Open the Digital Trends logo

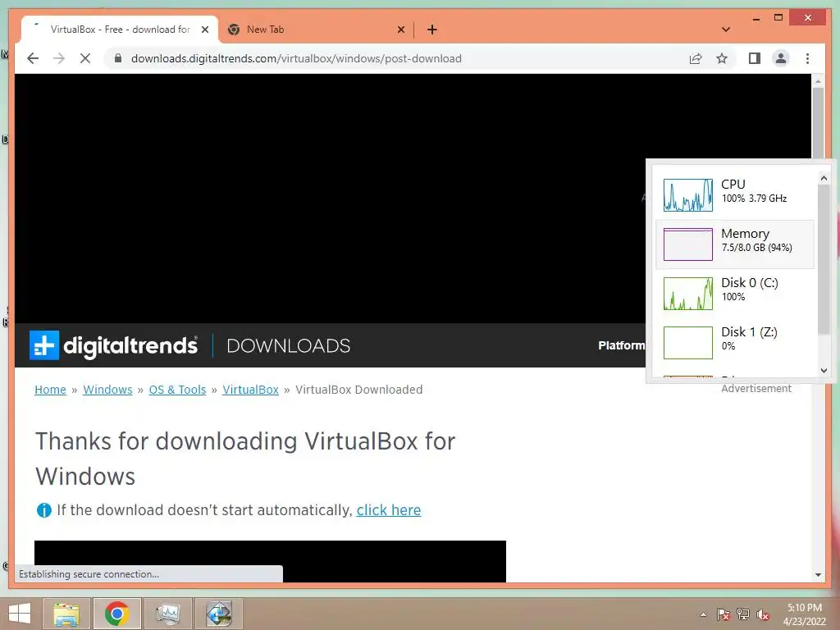[113, 345]
